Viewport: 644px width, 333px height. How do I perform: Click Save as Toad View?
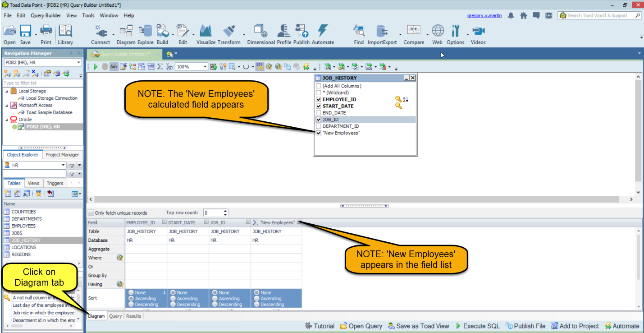tap(418, 326)
